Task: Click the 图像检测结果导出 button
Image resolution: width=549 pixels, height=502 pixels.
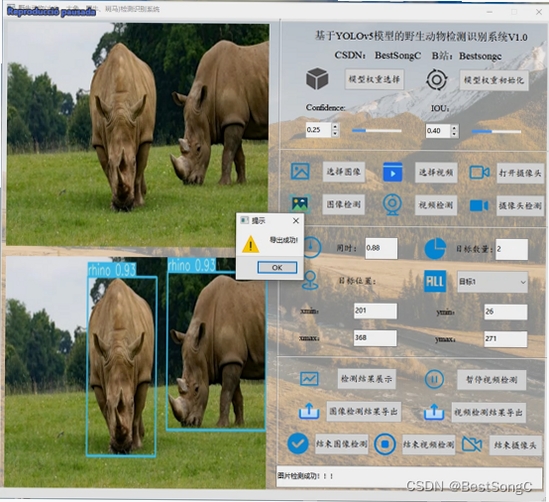Action: 363,411
